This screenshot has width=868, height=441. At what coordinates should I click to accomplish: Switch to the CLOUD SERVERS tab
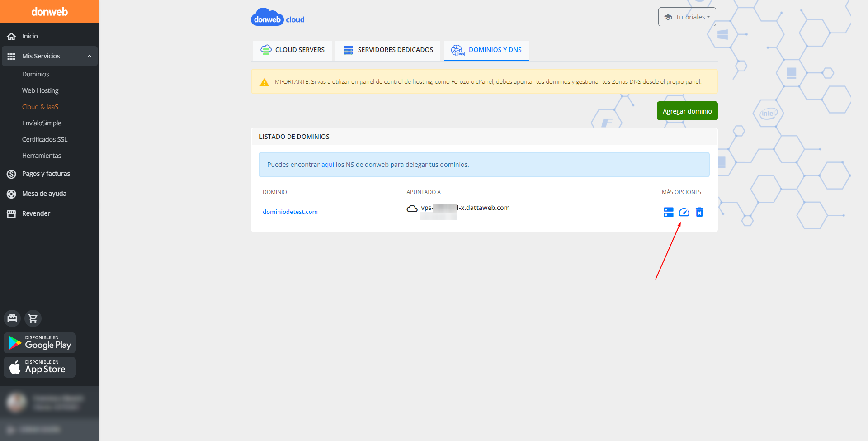[292, 50]
